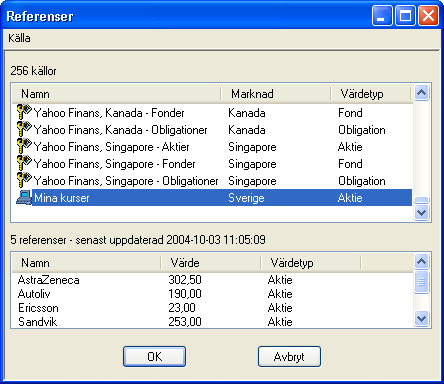444x384 pixels.
Task: Sort references by the Värde column header
Action: pos(211,263)
